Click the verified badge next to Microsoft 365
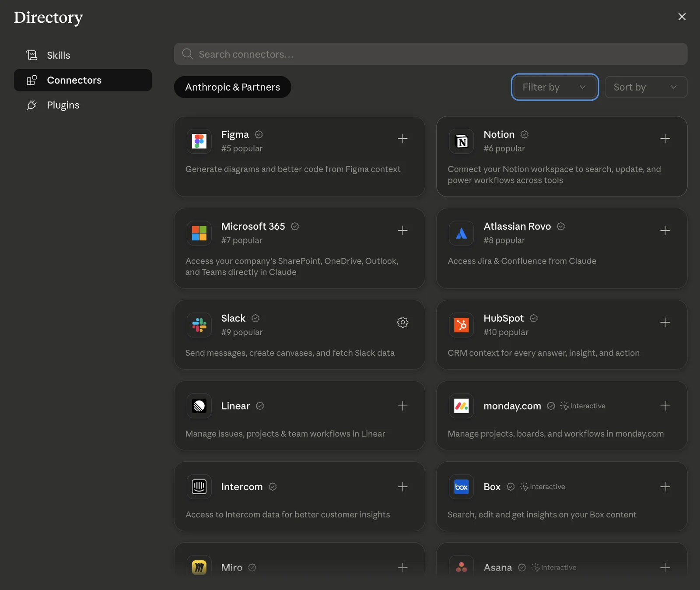The image size is (700, 590). click(x=295, y=226)
